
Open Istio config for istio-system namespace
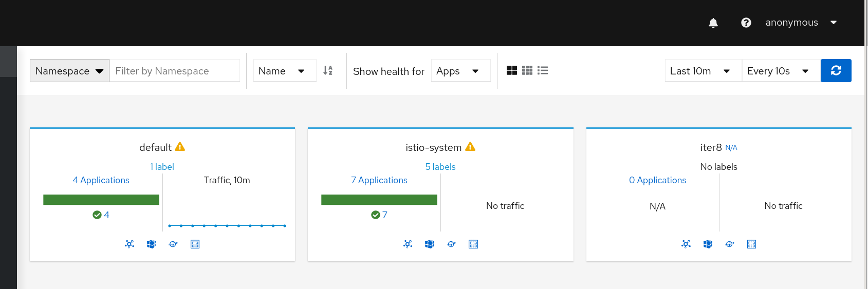[473, 244]
